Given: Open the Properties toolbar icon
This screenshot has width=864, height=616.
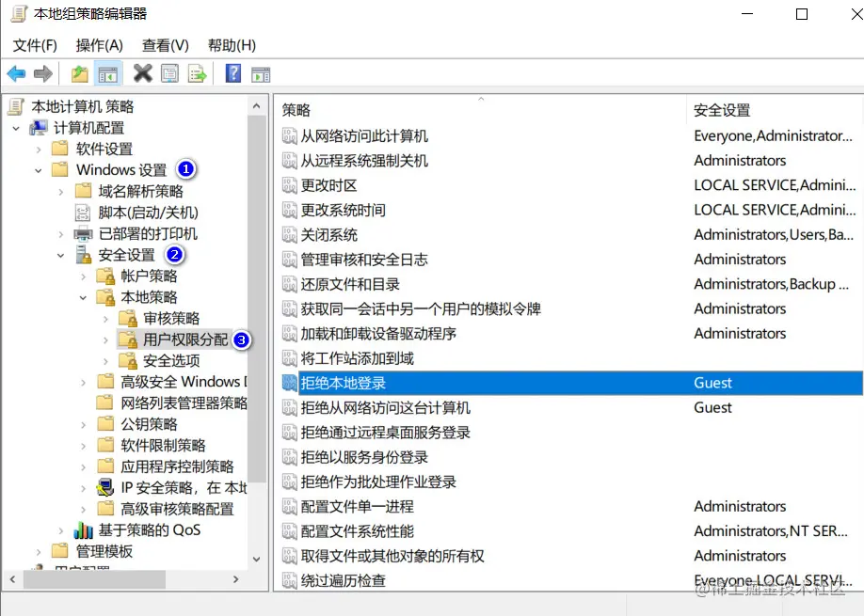Looking at the screenshot, I should point(169,73).
